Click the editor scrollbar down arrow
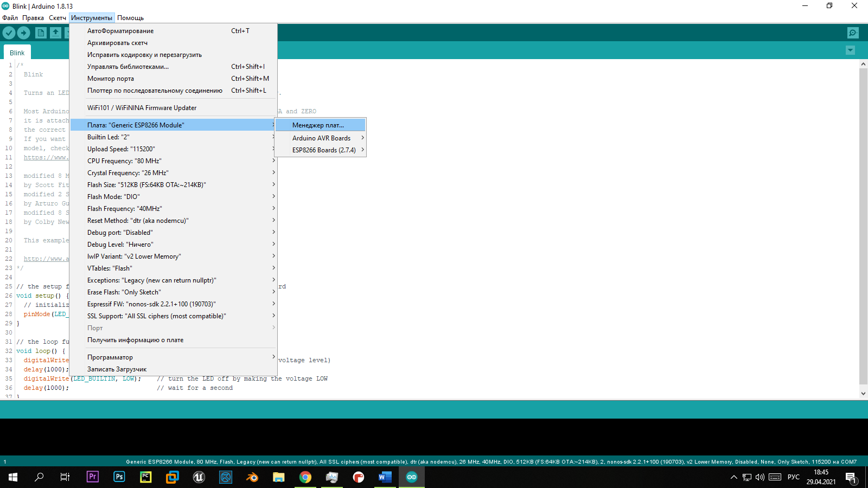This screenshot has height=488, width=868. click(x=863, y=394)
